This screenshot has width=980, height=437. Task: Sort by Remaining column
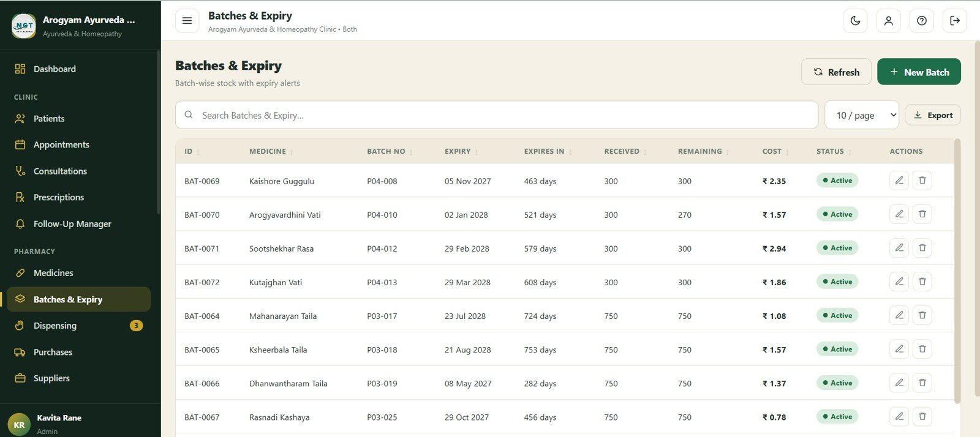click(704, 151)
